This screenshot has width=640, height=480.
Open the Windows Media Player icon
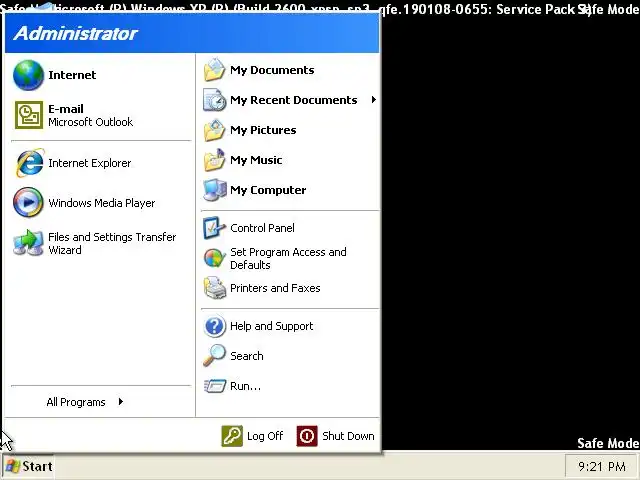(28, 202)
